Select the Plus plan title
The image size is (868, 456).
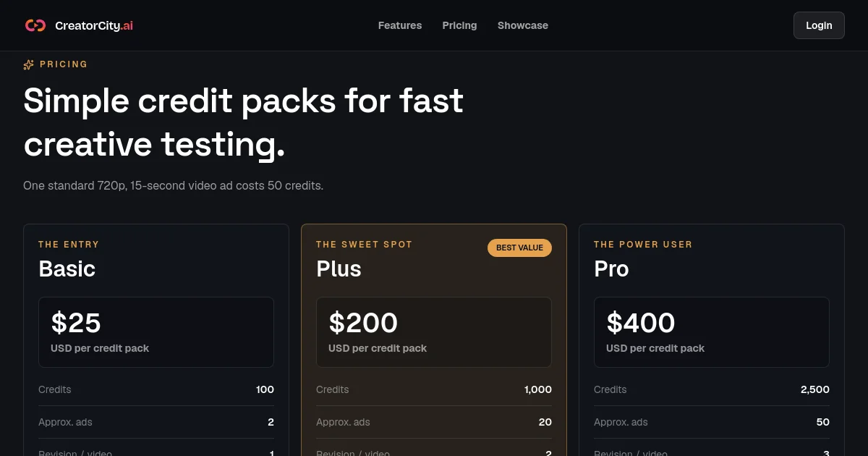[339, 269]
